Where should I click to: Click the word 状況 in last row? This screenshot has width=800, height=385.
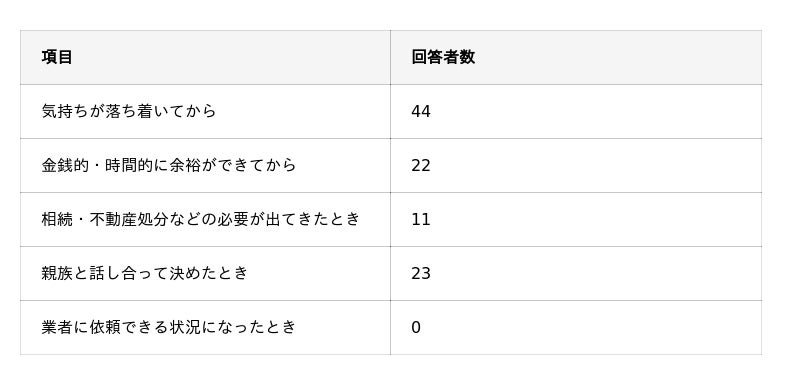pos(185,327)
